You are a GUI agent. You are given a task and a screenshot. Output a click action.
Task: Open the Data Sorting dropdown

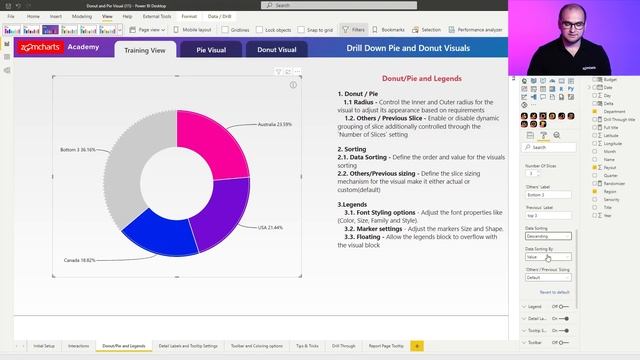coord(548,236)
